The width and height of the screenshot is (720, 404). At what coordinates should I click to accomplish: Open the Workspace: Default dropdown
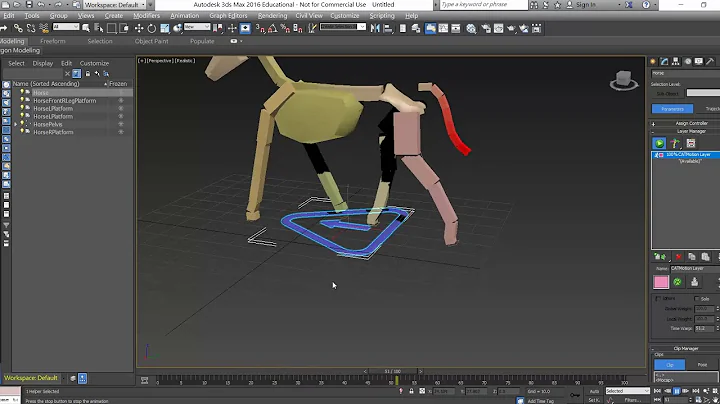115,5
